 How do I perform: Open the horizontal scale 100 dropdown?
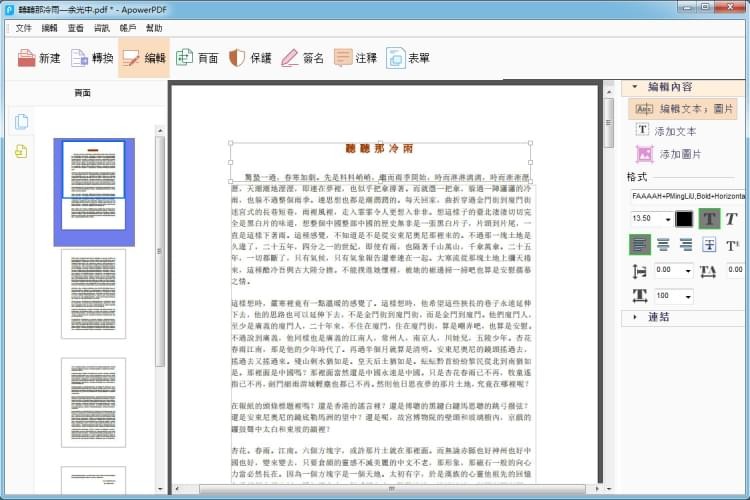[x=688, y=297]
